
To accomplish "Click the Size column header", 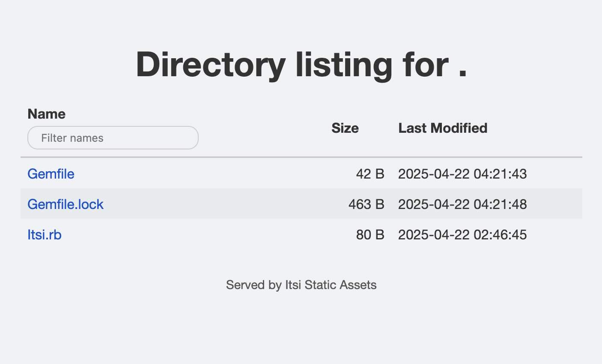I will point(345,128).
